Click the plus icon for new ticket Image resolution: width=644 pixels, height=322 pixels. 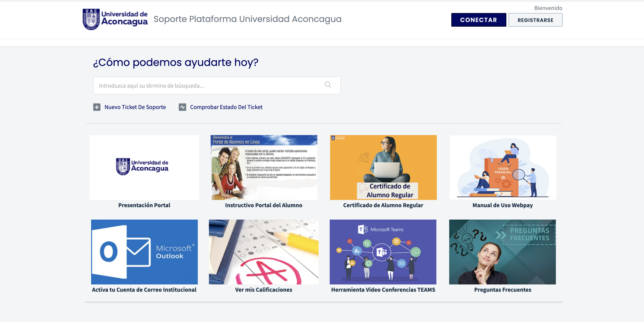click(97, 107)
